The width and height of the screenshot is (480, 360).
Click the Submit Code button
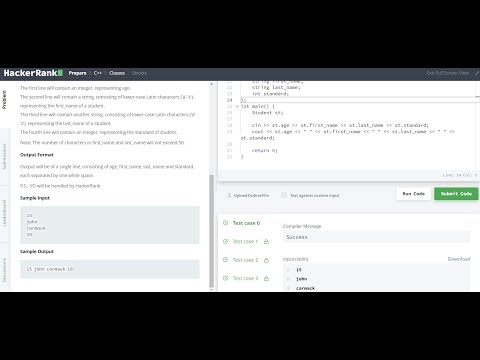pos(456,194)
